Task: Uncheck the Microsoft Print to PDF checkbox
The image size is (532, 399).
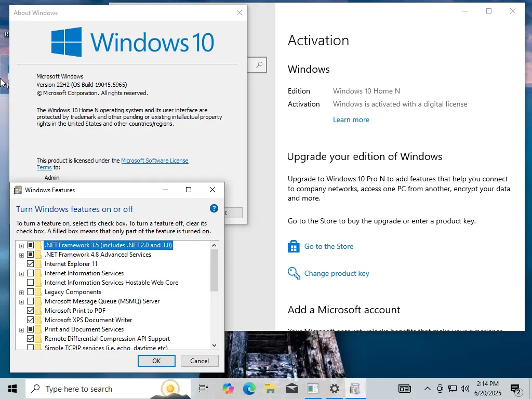Action: pyautogui.click(x=30, y=311)
